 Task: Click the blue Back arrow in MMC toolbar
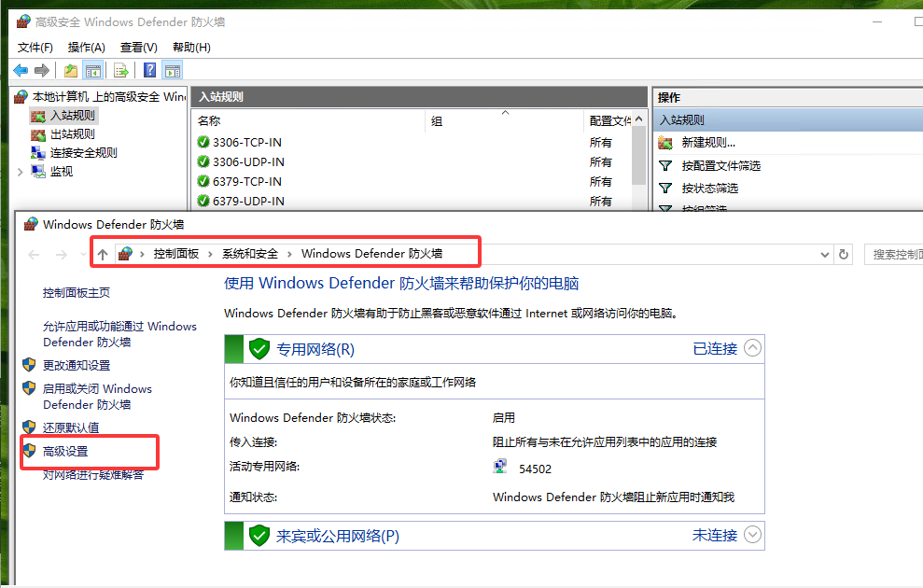[x=21, y=71]
